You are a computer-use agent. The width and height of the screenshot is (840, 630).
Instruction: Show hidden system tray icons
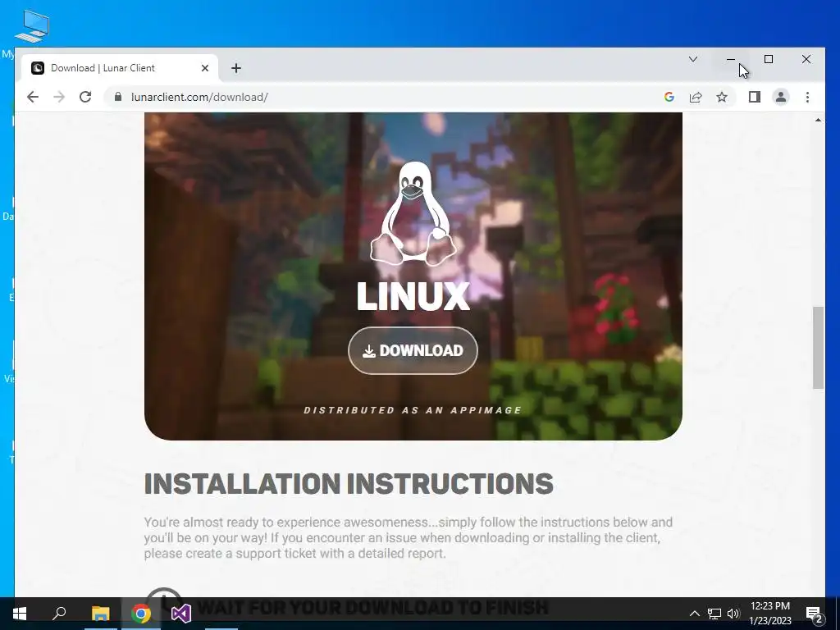point(694,614)
